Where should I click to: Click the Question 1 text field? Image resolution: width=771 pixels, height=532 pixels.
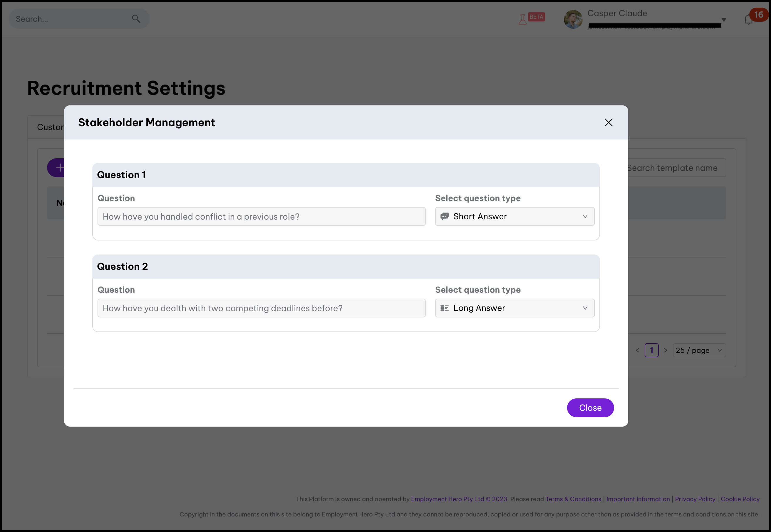[x=261, y=216]
